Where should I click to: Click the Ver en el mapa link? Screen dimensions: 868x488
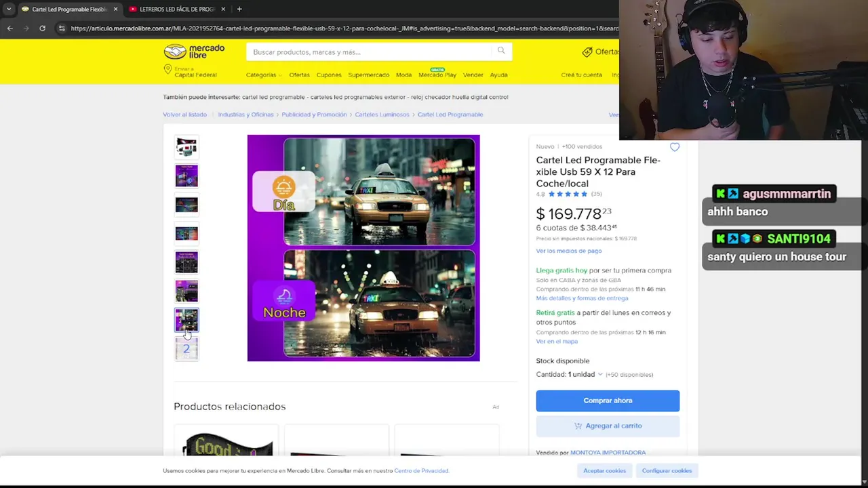pos(557,342)
